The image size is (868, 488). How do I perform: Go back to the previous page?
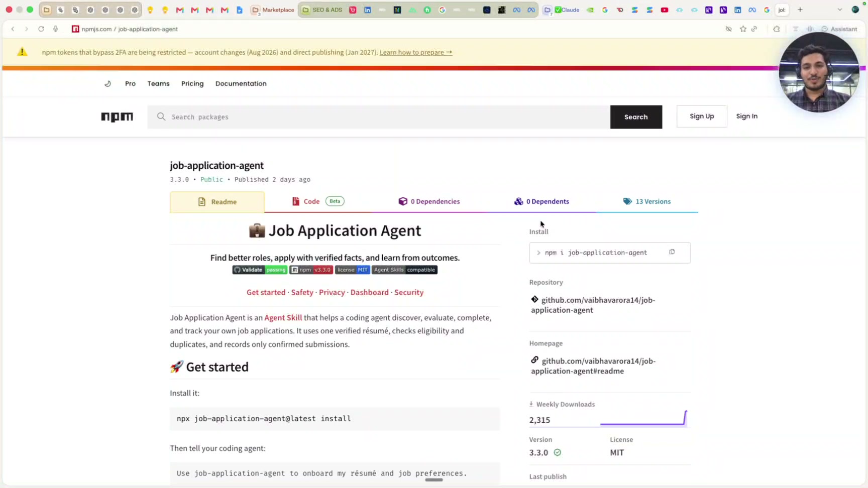click(13, 29)
